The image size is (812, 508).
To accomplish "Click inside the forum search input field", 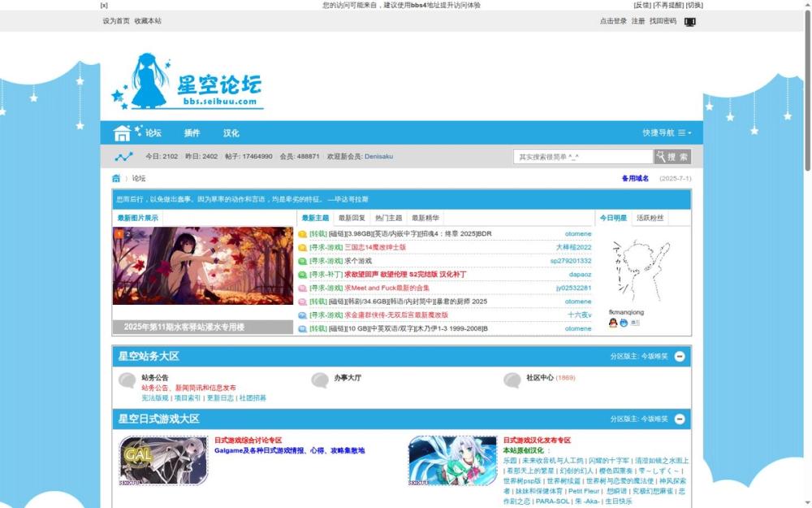I will tap(581, 156).
